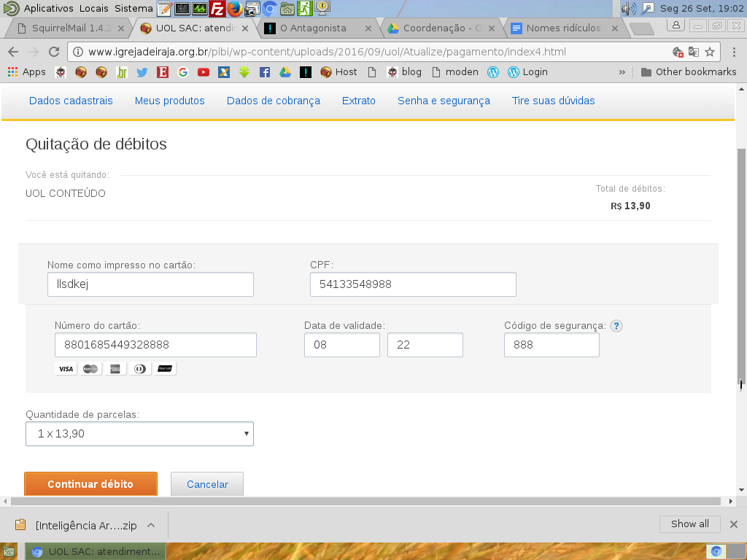Launch the text editor from the top panel

pyautogui.click(x=165, y=8)
